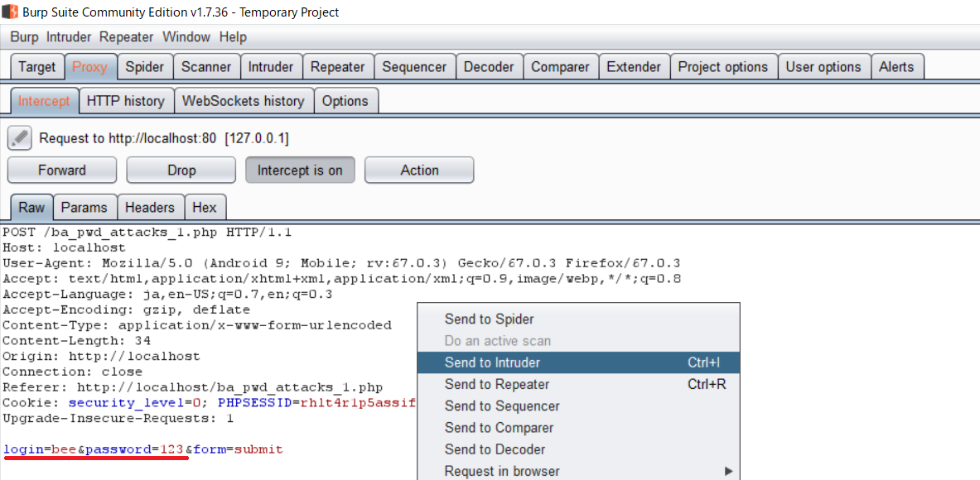Show the Hex view tab

coord(205,207)
